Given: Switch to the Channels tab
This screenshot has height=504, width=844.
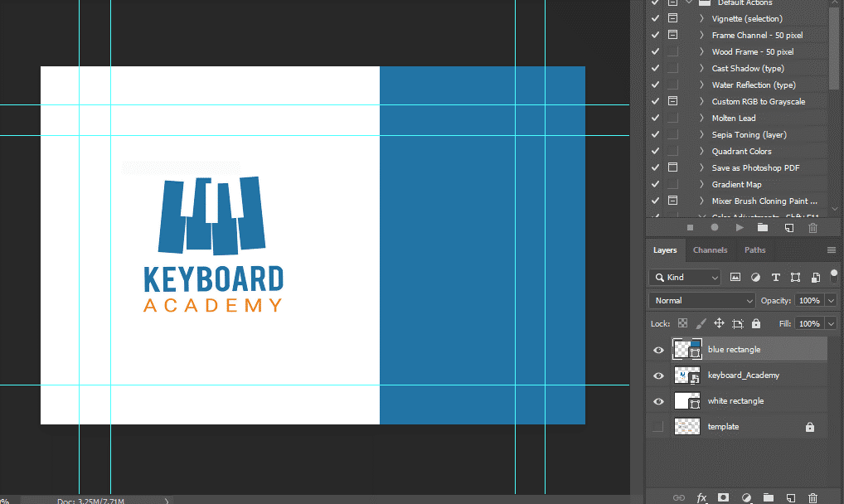Looking at the screenshot, I should click(710, 250).
